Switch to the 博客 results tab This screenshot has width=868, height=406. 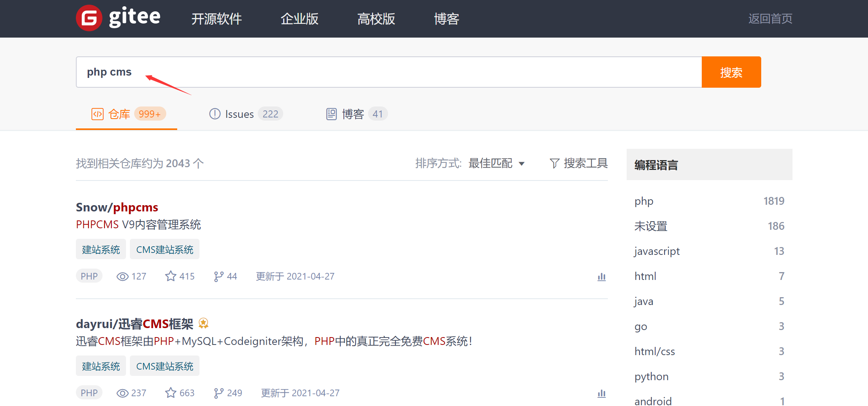coord(357,114)
